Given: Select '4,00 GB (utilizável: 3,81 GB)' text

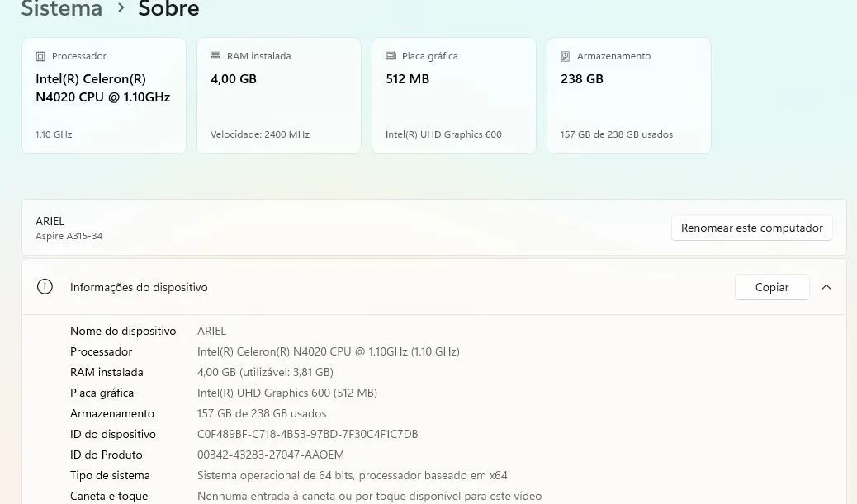Looking at the screenshot, I should click(265, 372).
